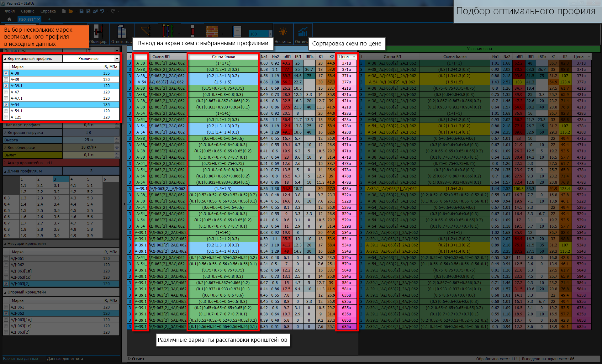Create a new file via the toolbar icon
Image resolution: width=602 pixels, height=364 pixels.
(64, 11)
